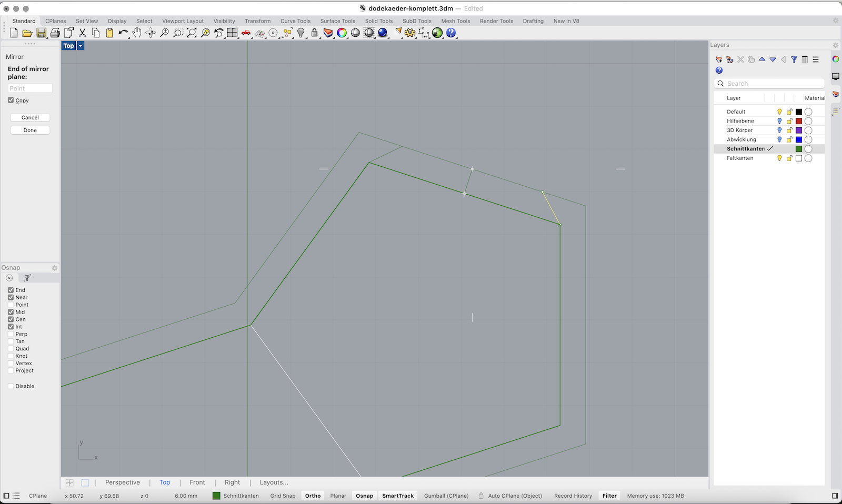Activate the Rotate View tool
The image size is (842, 504).
151,33
